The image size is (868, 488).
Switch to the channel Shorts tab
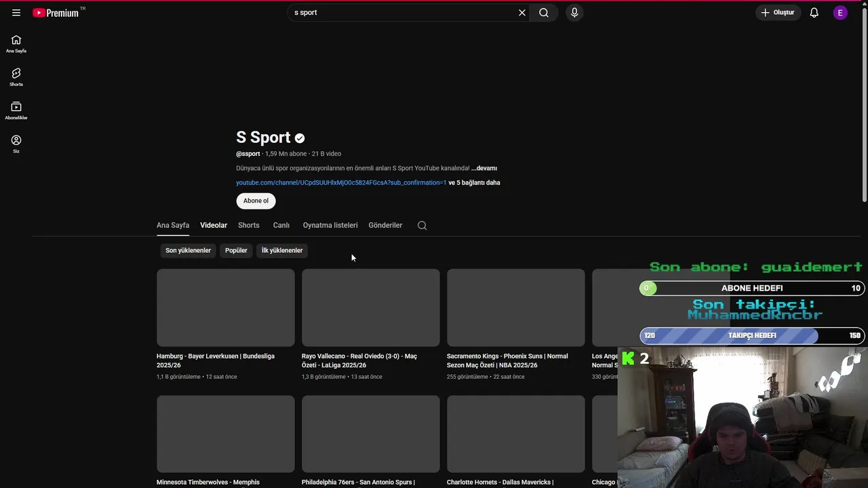tap(249, 225)
